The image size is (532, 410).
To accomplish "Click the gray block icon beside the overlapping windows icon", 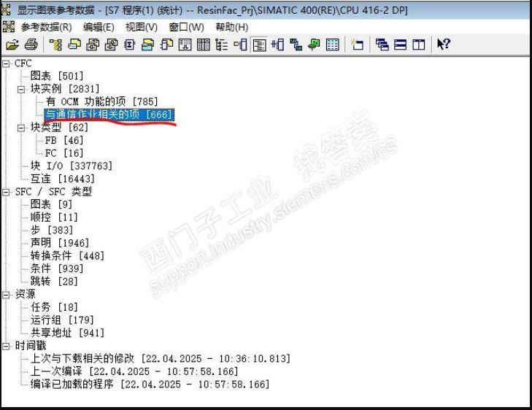I will (93, 45).
